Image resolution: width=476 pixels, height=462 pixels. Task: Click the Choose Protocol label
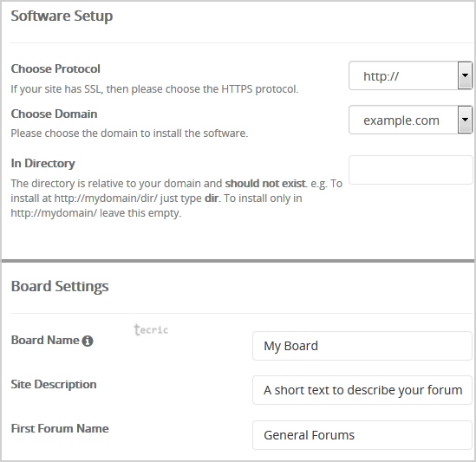click(55, 68)
